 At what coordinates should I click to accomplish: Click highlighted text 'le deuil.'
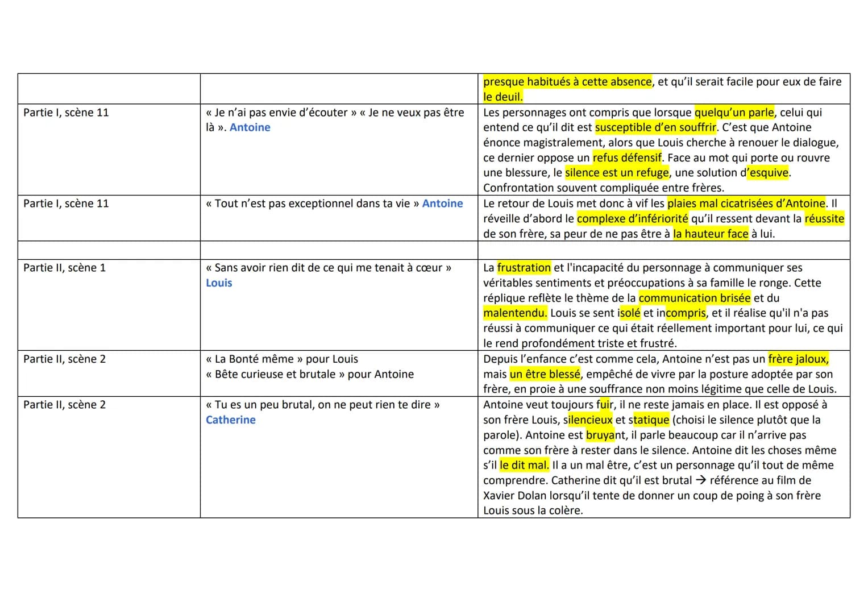click(503, 97)
